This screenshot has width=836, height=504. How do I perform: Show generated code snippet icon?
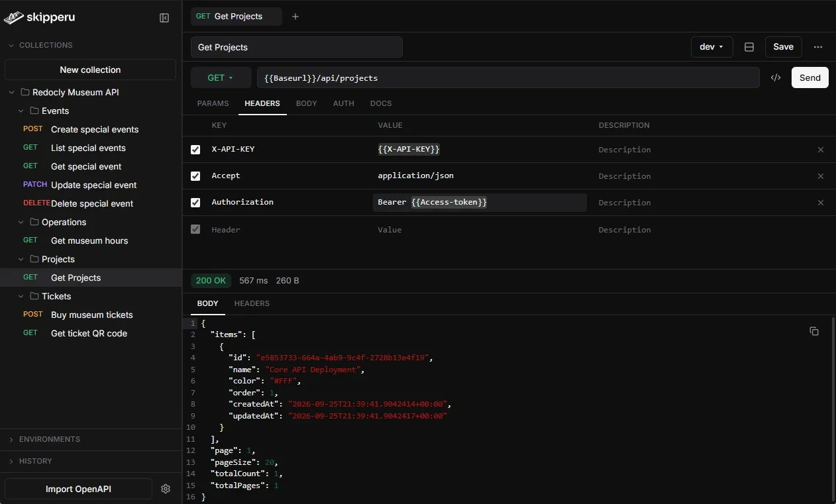click(776, 77)
